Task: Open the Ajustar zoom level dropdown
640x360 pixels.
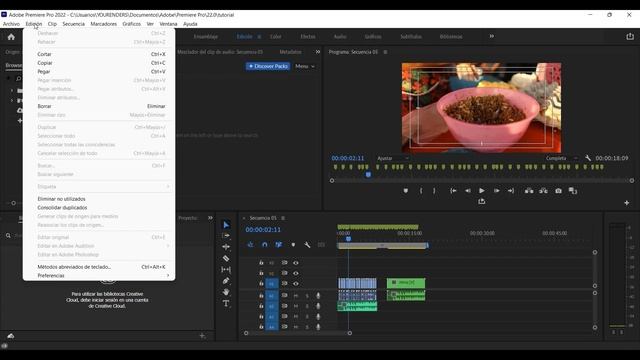Action: point(393,158)
